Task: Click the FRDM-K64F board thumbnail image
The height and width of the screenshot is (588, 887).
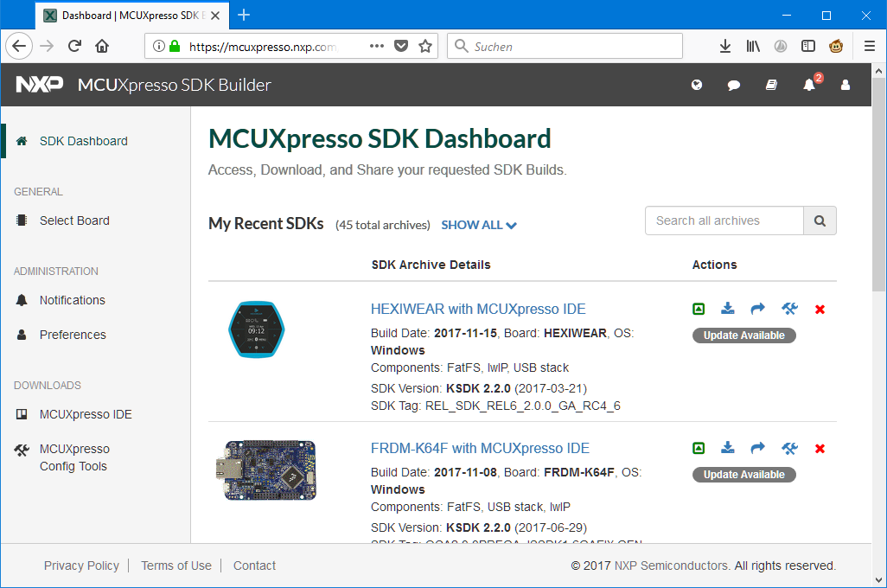Action: tap(265, 470)
